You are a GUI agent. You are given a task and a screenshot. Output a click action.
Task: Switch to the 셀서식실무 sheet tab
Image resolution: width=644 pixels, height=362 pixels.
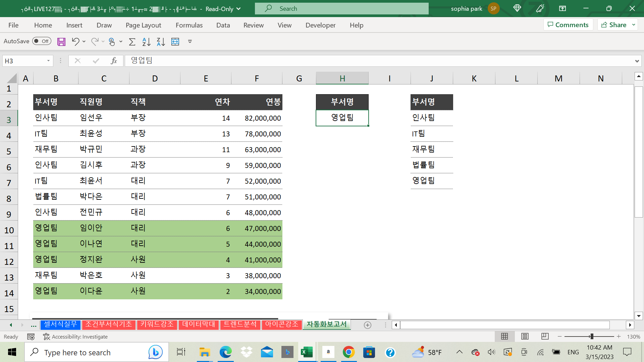coord(60,324)
